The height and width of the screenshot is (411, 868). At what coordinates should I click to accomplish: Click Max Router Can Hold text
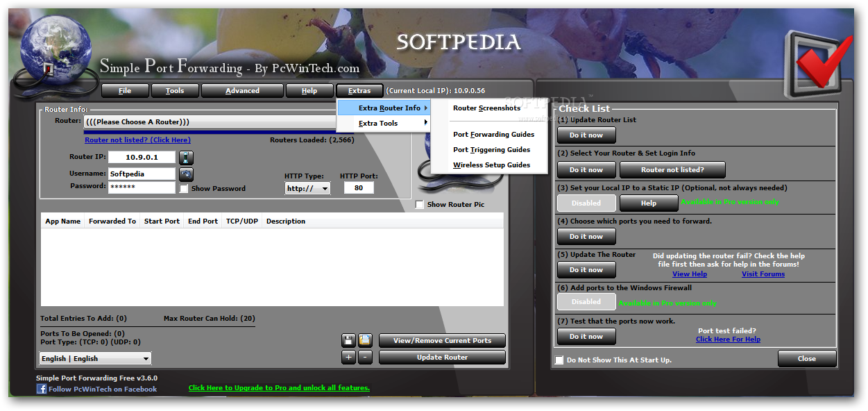point(210,319)
